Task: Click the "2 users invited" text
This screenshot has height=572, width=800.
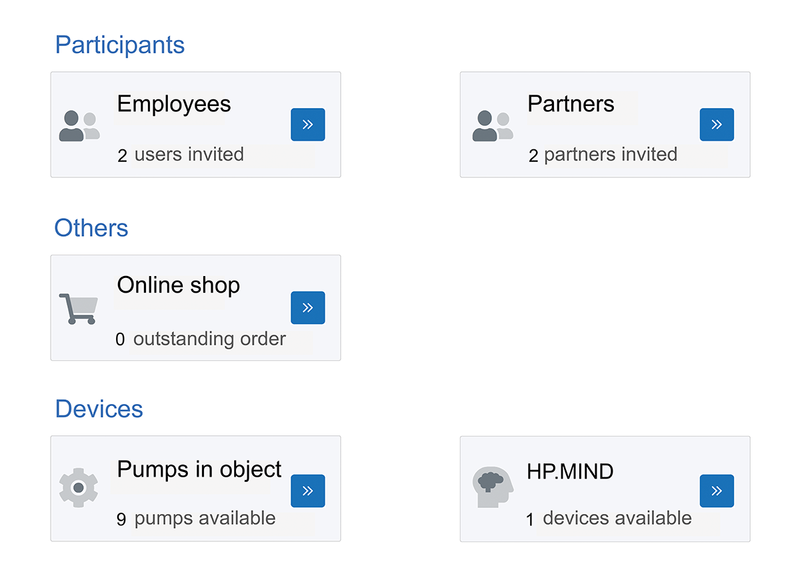Action: click(x=181, y=155)
